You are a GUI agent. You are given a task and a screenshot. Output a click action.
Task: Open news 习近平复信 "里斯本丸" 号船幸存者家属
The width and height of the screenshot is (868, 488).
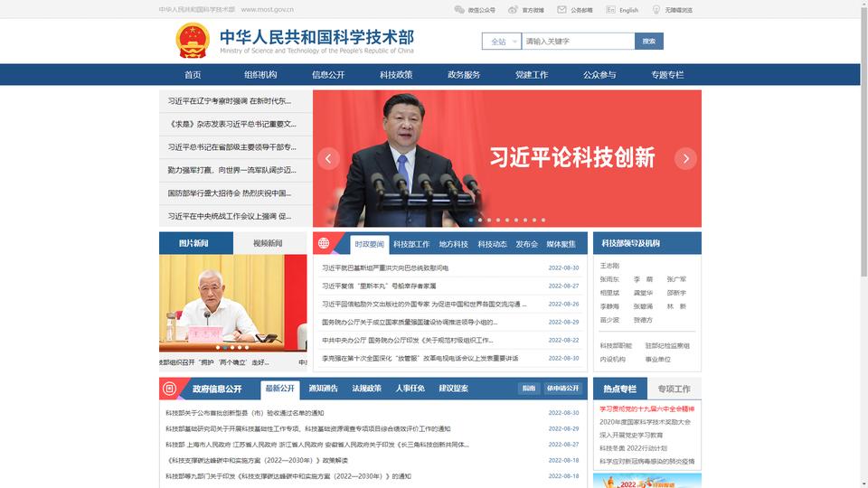[379, 286]
